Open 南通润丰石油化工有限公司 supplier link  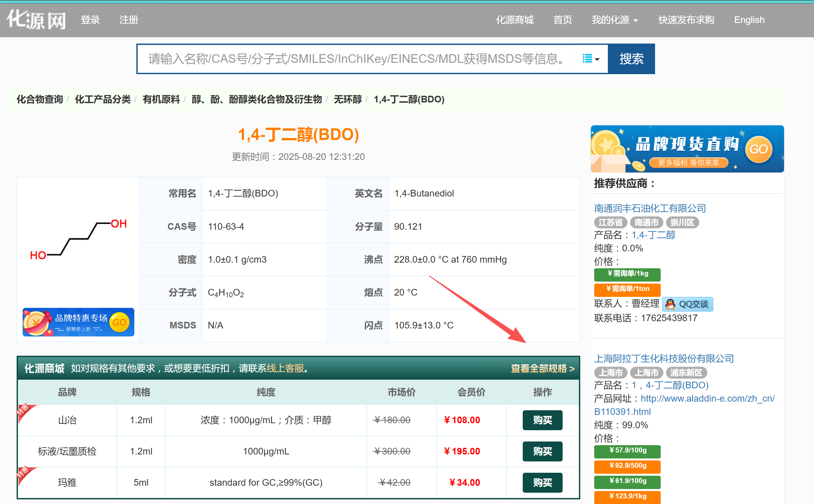(x=650, y=208)
